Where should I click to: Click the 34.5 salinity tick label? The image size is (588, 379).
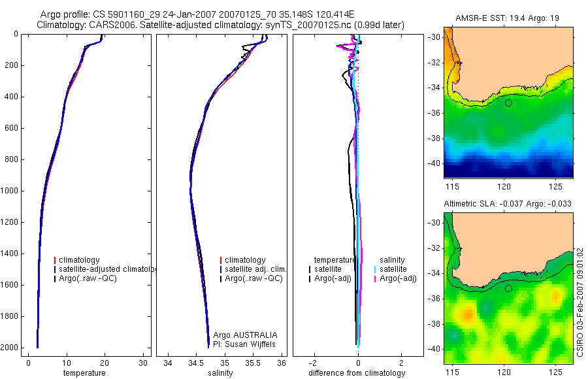click(x=196, y=363)
